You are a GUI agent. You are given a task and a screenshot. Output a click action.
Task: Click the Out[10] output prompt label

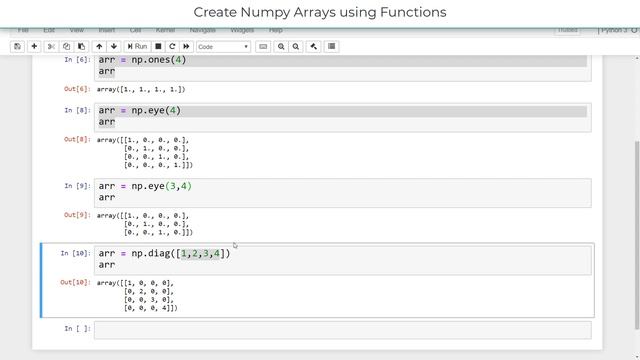pyautogui.click(x=76, y=282)
